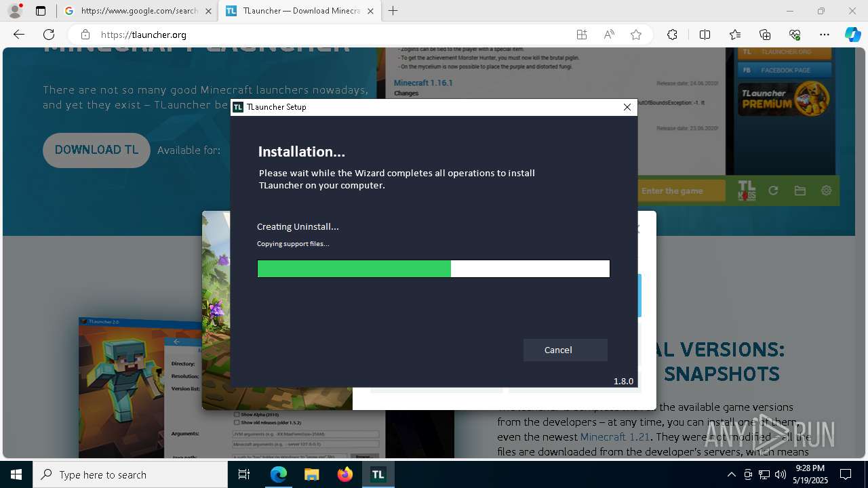
Task: Click the Minecraft 1.16.1 heading
Action: 423,83
